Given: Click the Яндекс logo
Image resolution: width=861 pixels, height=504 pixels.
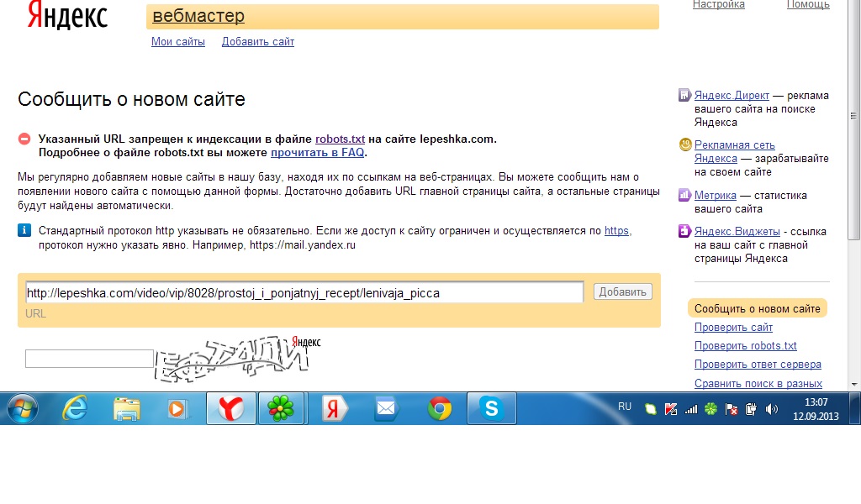Looking at the screenshot, I should [67, 15].
